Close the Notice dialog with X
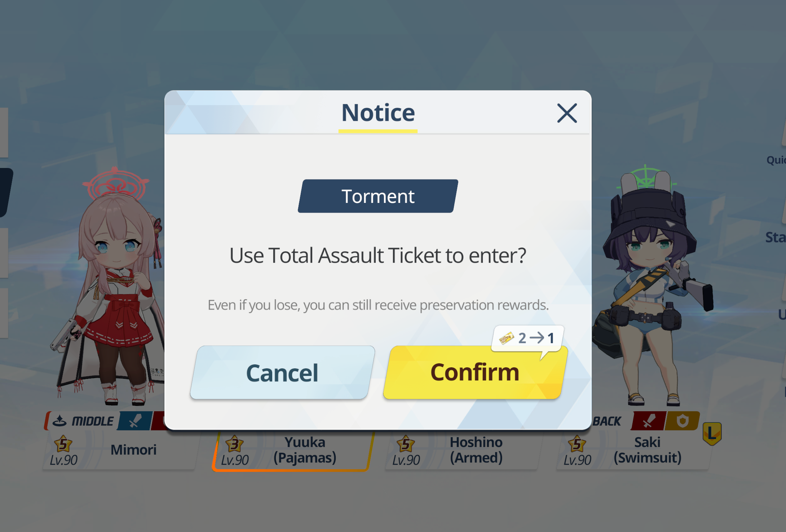The height and width of the screenshot is (532, 786). coord(567,113)
